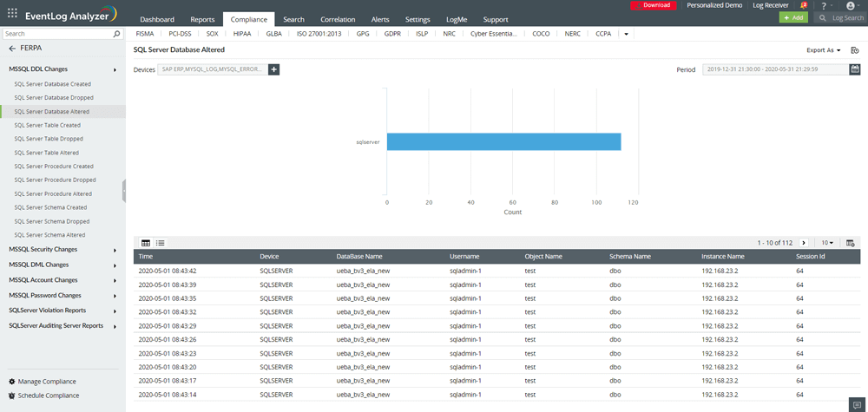
Task: Go back using the FERPA arrow
Action: point(12,49)
